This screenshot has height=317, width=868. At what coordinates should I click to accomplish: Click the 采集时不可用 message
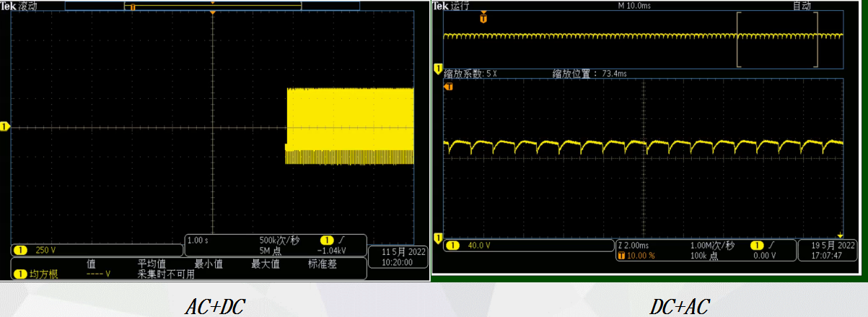(166, 274)
